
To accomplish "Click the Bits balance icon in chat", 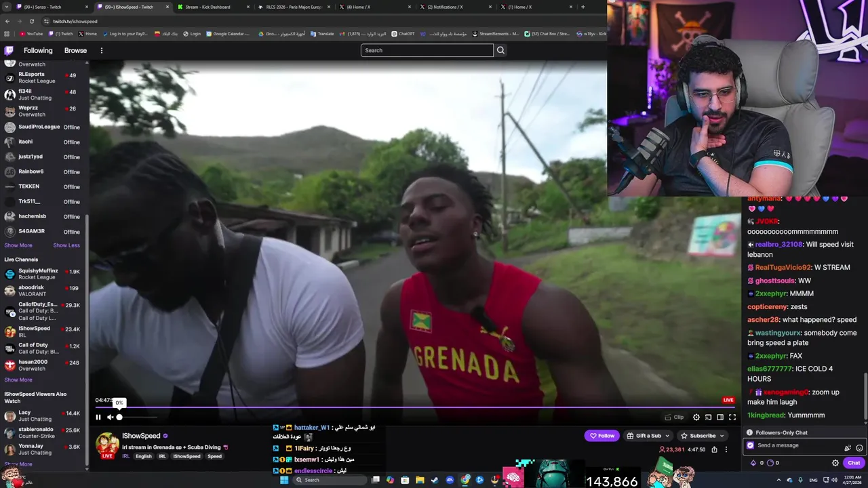I will 753,463.
